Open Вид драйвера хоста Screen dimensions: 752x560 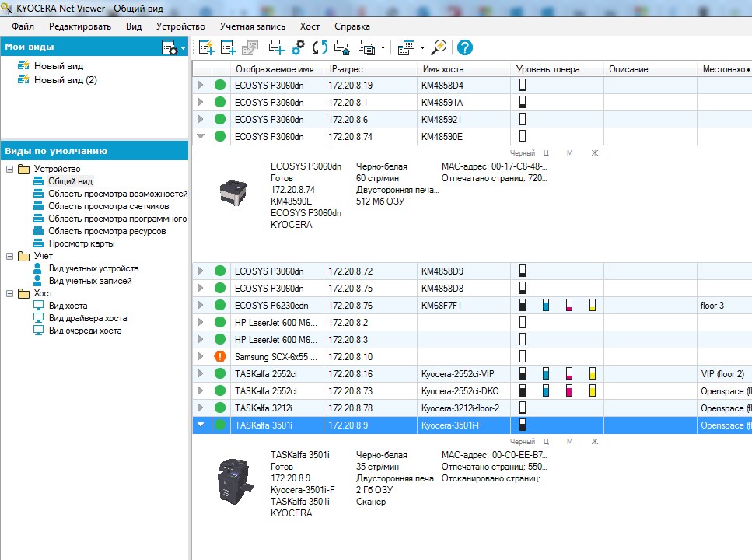click(88, 319)
